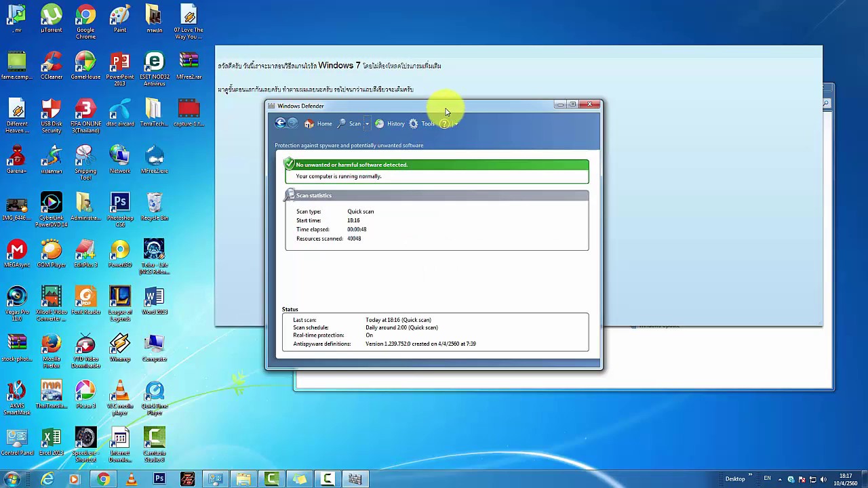Select CyberLink PowerDVD 14 desktop icon
The height and width of the screenshot is (488, 868).
(52, 210)
